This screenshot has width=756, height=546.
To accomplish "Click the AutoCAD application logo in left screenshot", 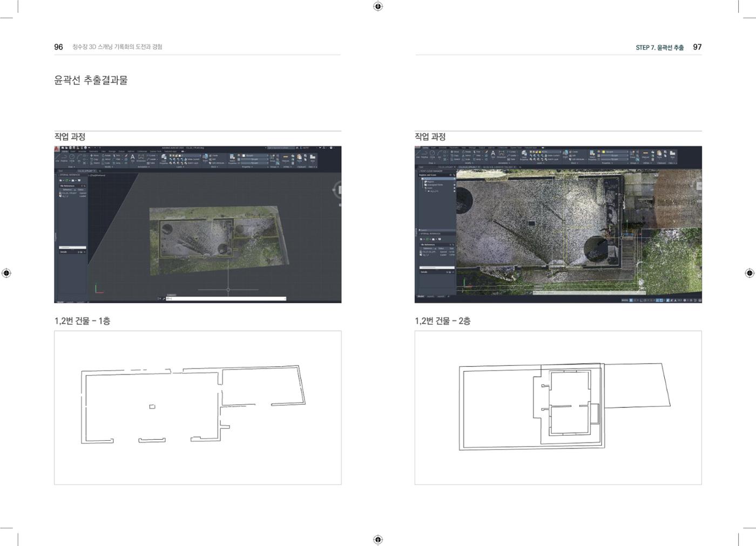I will tap(57, 149).
